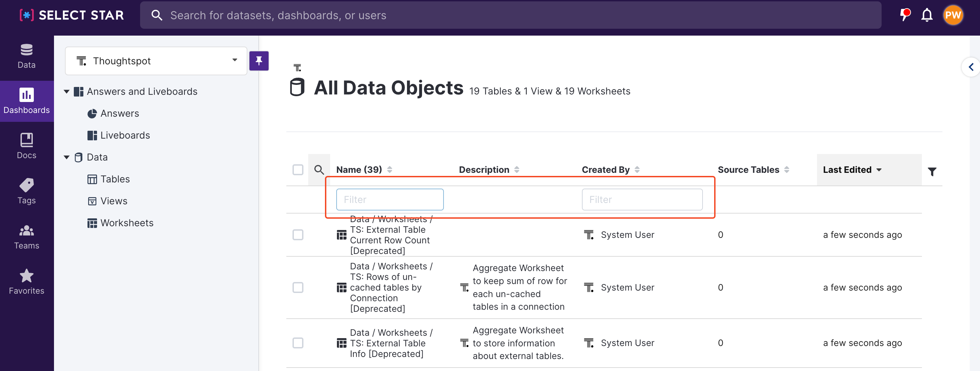The width and height of the screenshot is (980, 371).
Task: Tick checkbox for External Table Info row
Action: point(298,343)
